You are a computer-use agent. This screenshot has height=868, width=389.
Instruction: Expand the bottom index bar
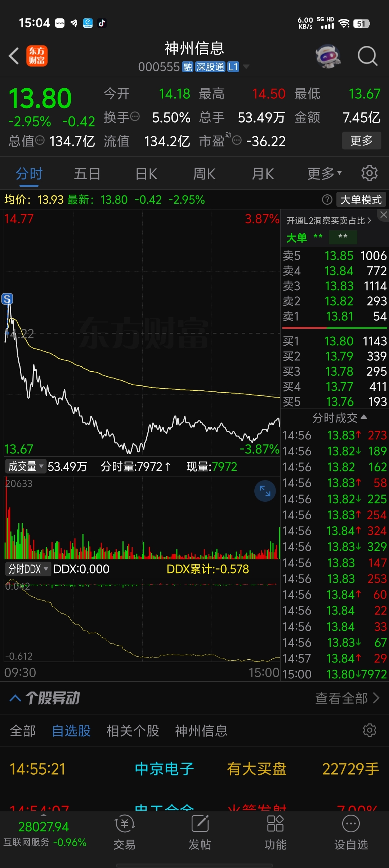click(x=44, y=815)
